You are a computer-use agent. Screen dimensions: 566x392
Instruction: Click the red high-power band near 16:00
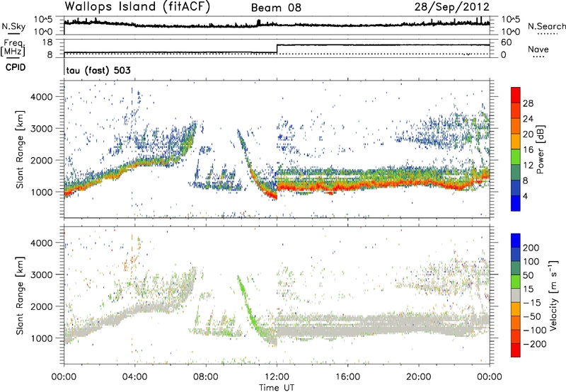pyautogui.click(x=347, y=186)
